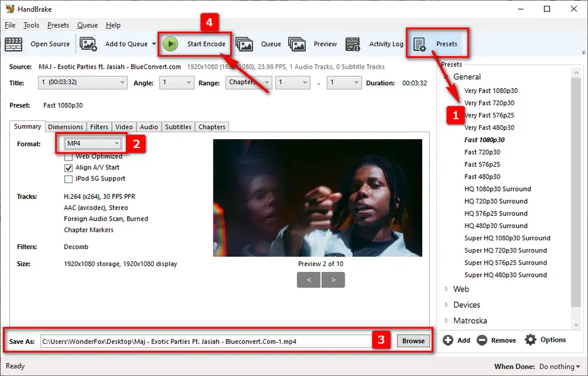Screen dimensions: 588x376
Task: Show the next preview image
Action: pos(333,280)
